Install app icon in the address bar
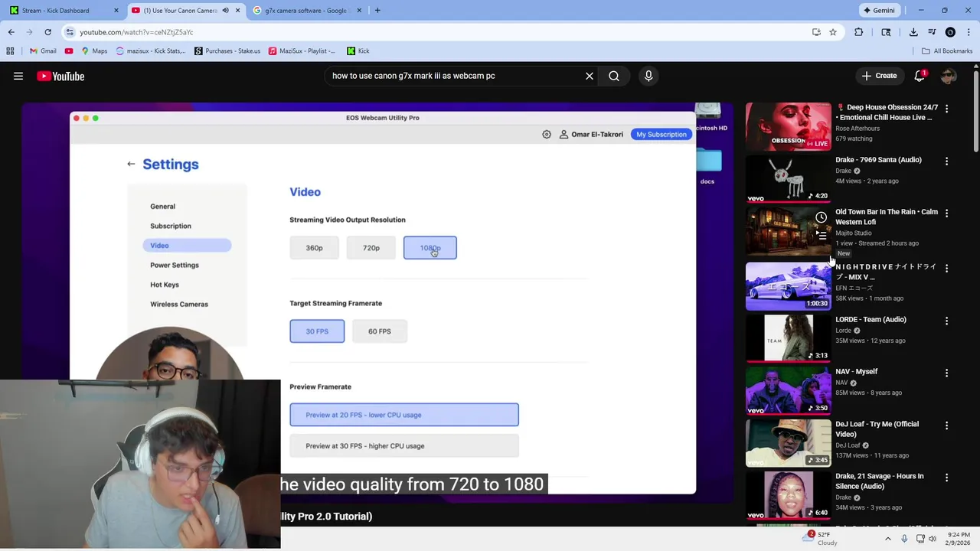The width and height of the screenshot is (980, 551). (x=816, y=32)
